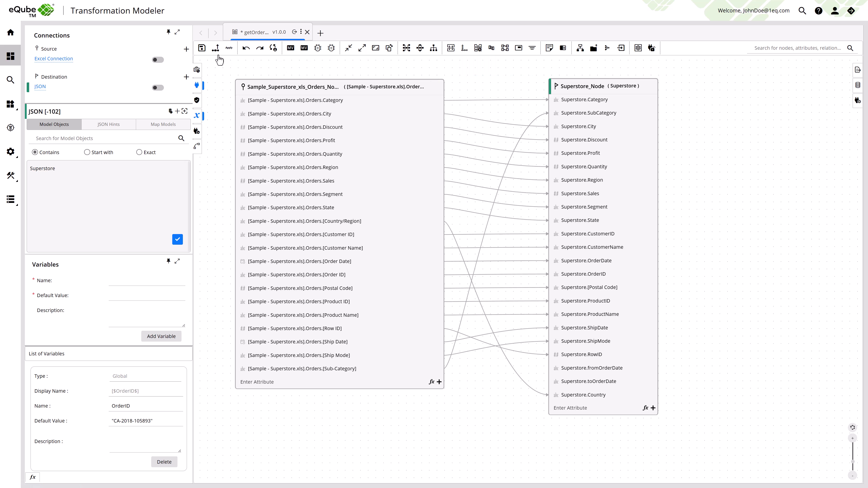Click the fit-to-screen rectangle icon
Viewport: 868px width, 488px height.
click(x=375, y=48)
